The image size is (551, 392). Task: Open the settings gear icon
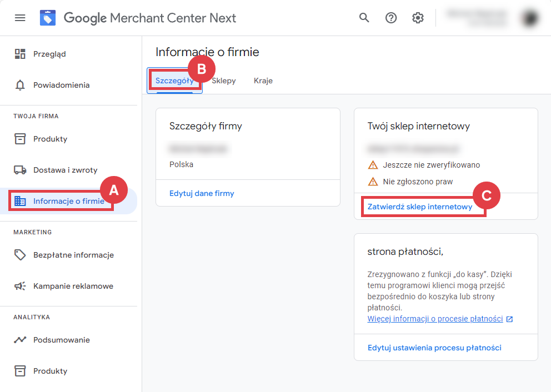click(418, 18)
